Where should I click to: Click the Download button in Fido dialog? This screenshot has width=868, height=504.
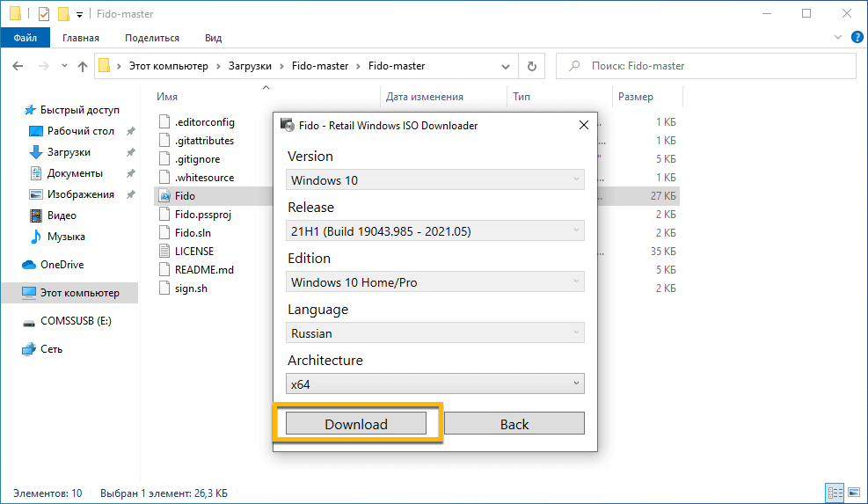pyautogui.click(x=356, y=424)
